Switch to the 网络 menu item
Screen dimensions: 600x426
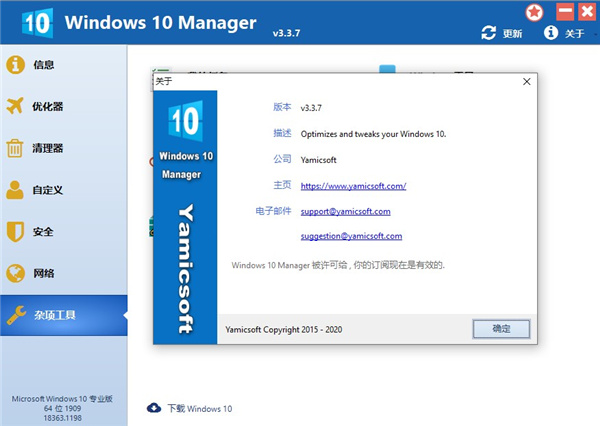point(64,273)
